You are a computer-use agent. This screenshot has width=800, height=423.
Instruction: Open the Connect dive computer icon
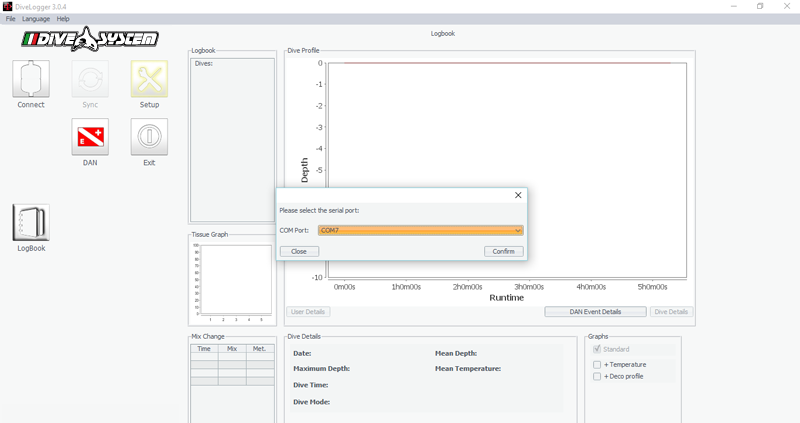(x=31, y=79)
